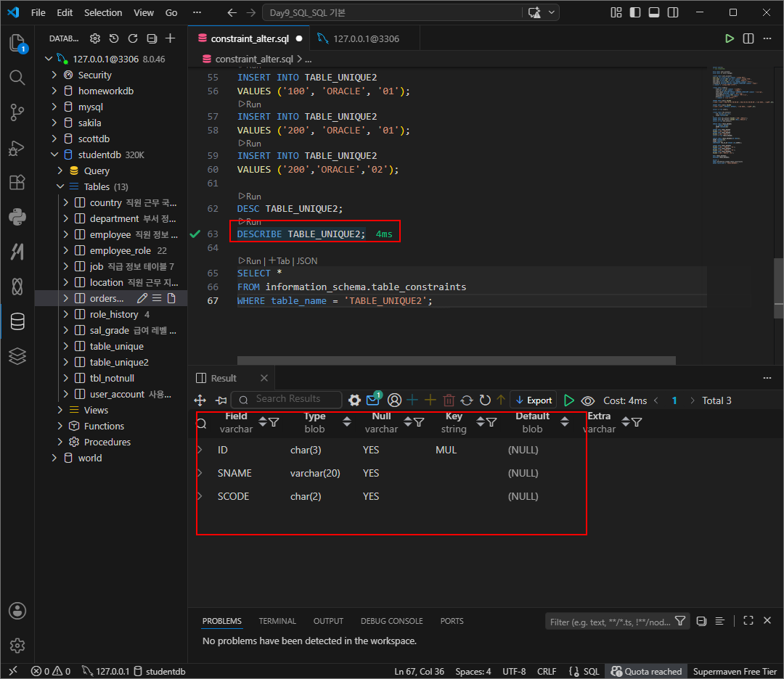
Task: Open the File menu
Action: pos(38,12)
